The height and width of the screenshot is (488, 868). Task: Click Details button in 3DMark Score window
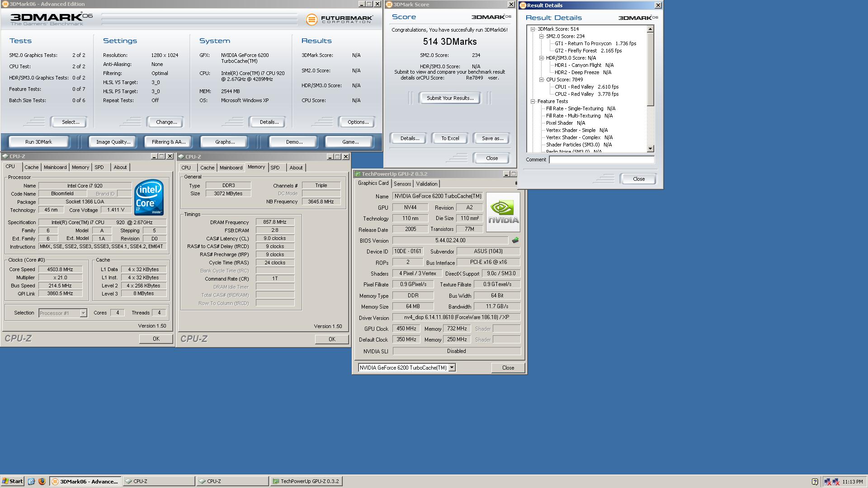[410, 138]
